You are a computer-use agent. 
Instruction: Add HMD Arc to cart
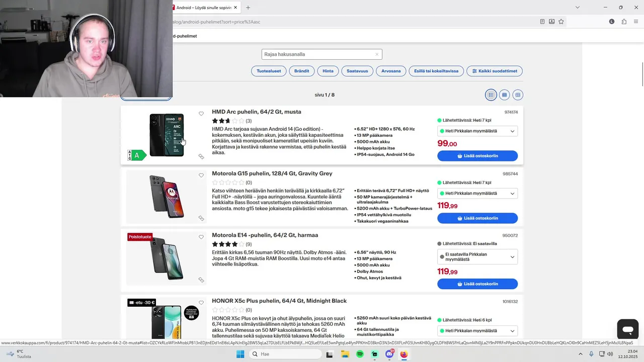pyautogui.click(x=477, y=156)
